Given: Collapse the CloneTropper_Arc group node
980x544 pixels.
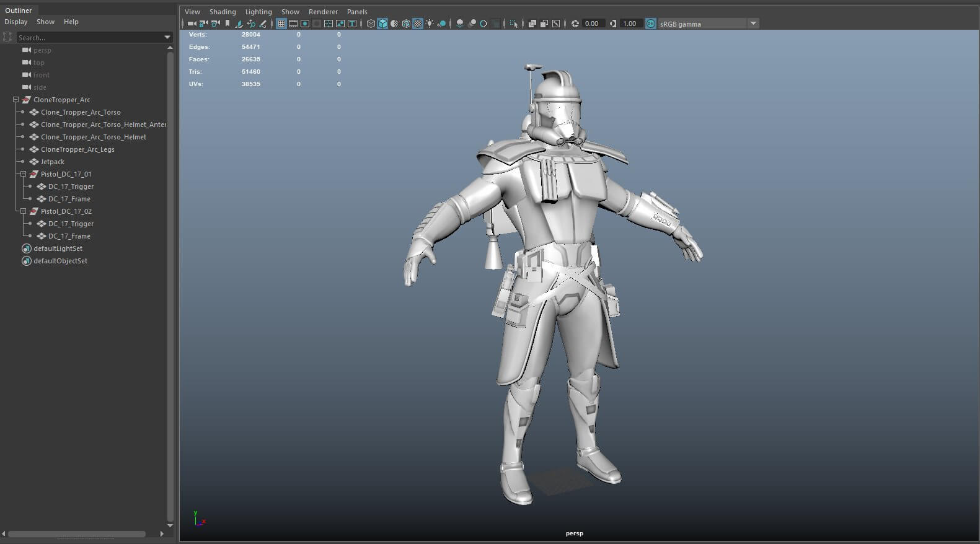Looking at the screenshot, I should (16, 100).
